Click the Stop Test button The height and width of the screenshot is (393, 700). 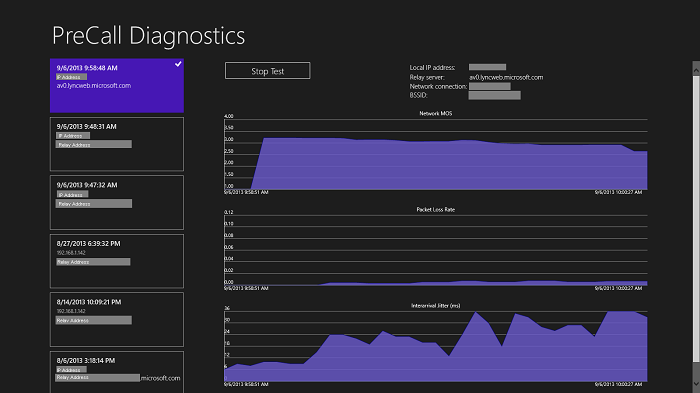point(267,71)
